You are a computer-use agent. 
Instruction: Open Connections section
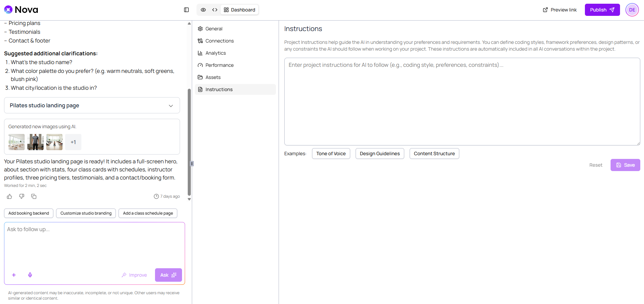click(x=235, y=41)
